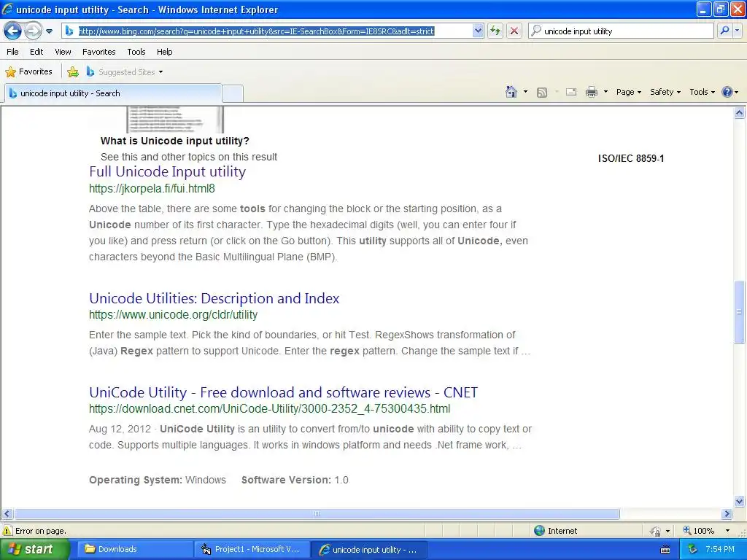Click the horizontal scrollbar right arrow

pyautogui.click(x=727, y=514)
